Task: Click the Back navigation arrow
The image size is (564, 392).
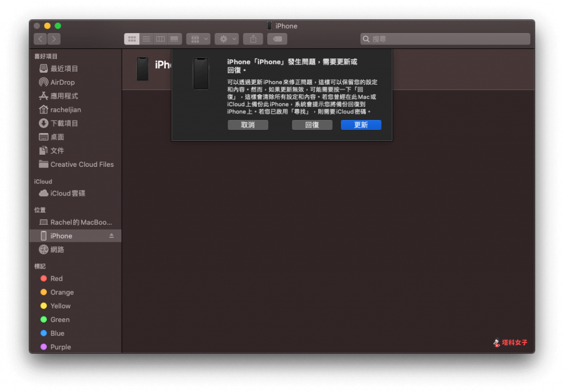Action: tap(40, 39)
